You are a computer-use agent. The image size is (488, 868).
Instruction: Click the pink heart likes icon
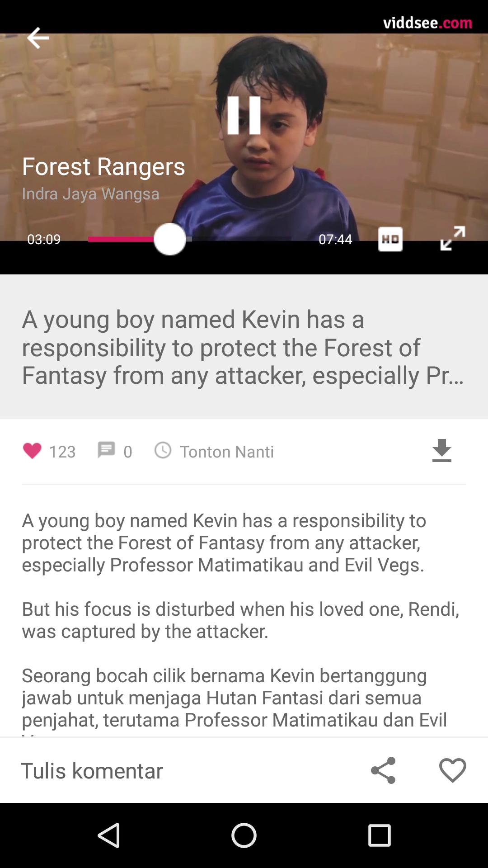pyautogui.click(x=32, y=451)
